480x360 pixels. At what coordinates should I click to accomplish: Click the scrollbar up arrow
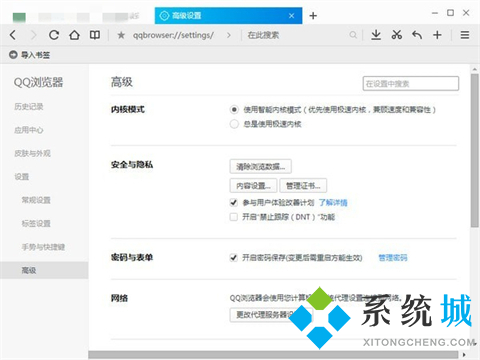[475, 69]
